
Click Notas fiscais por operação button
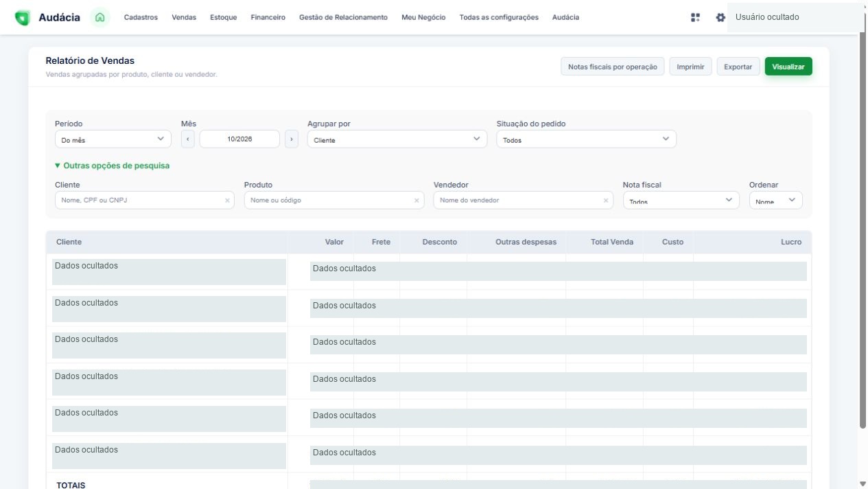613,67
